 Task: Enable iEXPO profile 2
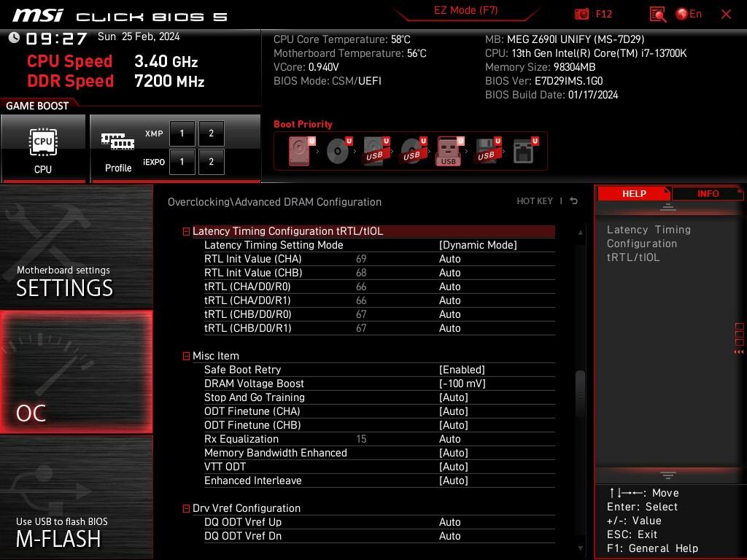pyautogui.click(x=211, y=162)
